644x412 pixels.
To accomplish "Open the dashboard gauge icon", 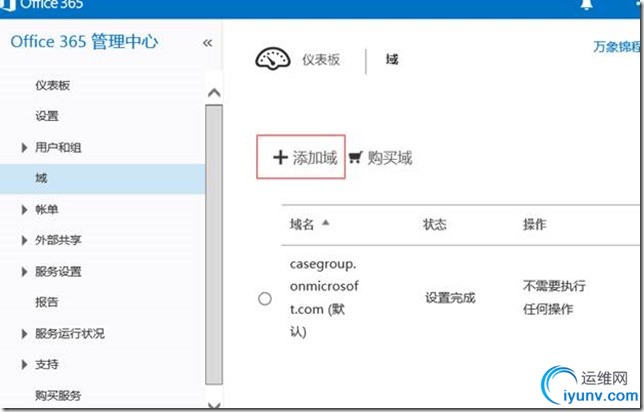I will click(x=273, y=59).
